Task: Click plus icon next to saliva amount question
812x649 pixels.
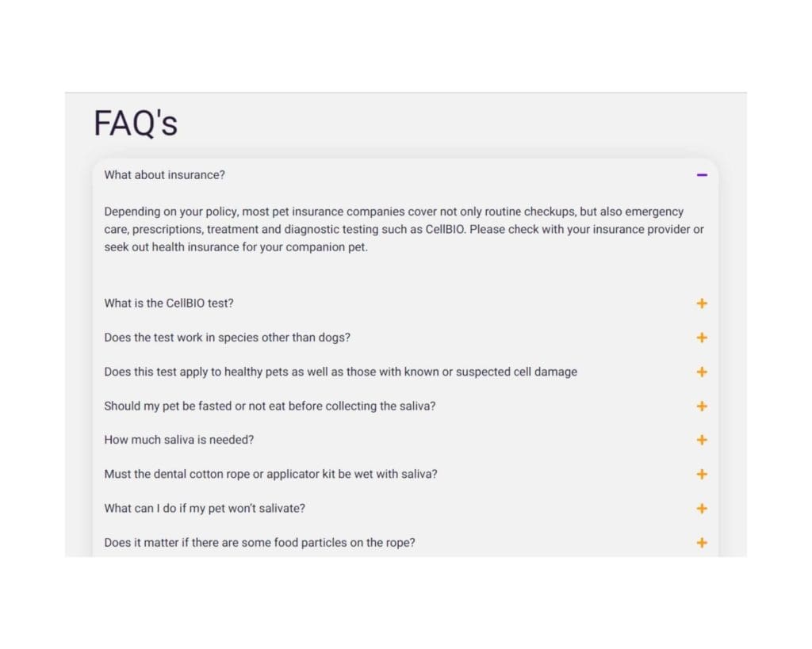Action: tap(702, 440)
